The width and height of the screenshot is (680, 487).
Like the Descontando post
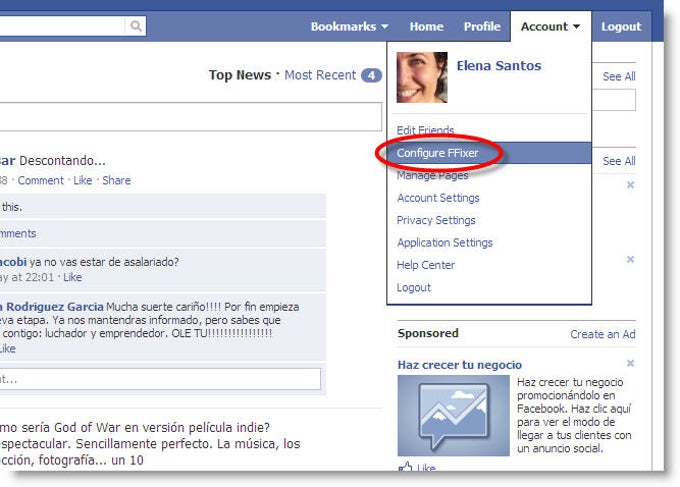click(x=82, y=180)
